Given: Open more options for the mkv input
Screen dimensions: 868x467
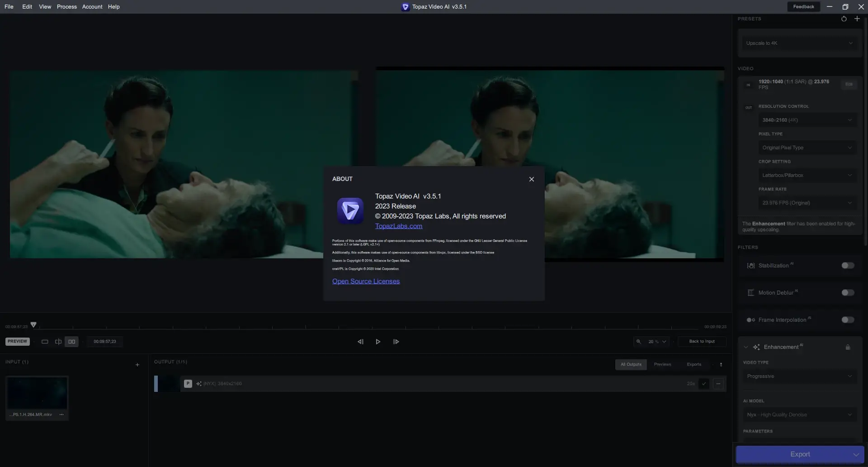Looking at the screenshot, I should click(x=61, y=415).
